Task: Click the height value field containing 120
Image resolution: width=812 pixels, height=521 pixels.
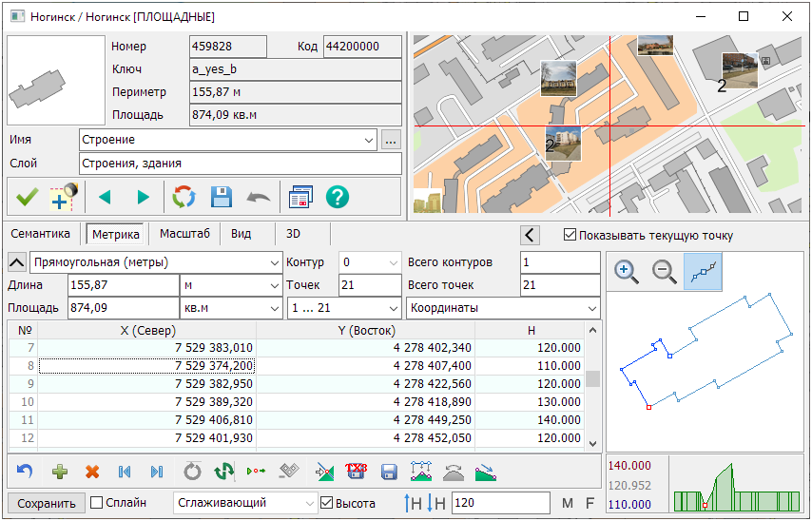Action: (500, 503)
